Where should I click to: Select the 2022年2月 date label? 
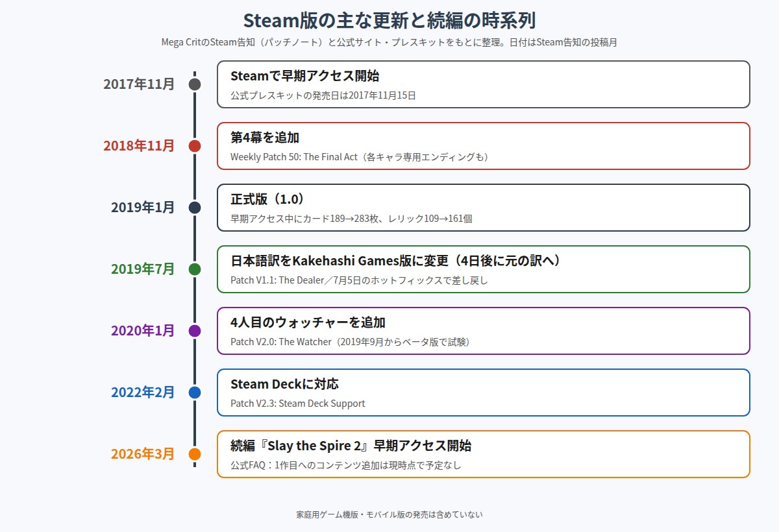pyautogui.click(x=143, y=393)
